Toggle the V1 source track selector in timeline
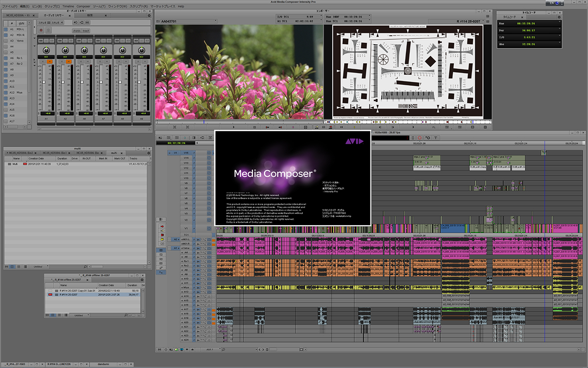This screenshot has width=588, height=368. [176, 153]
